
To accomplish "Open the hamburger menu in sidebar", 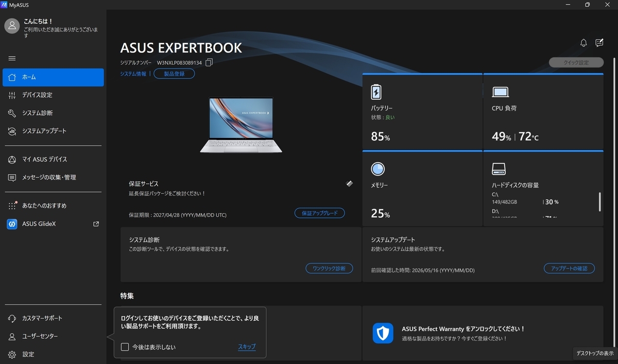I will pyautogui.click(x=12, y=58).
